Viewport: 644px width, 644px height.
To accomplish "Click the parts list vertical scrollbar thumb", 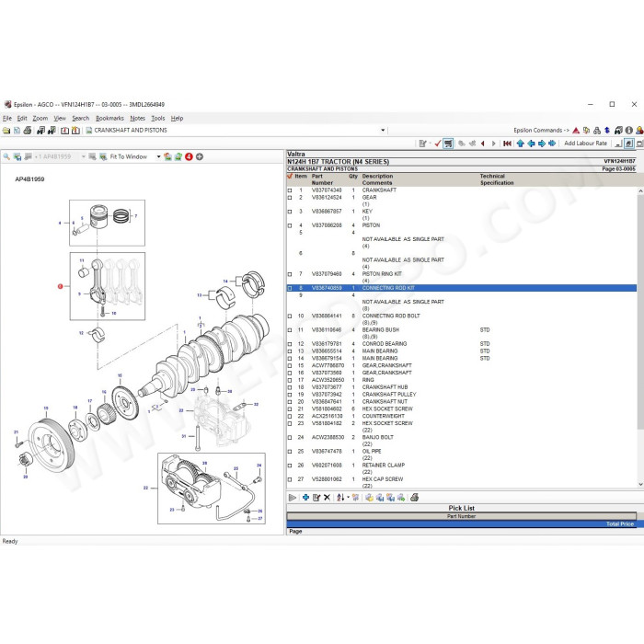I will coord(640,311).
